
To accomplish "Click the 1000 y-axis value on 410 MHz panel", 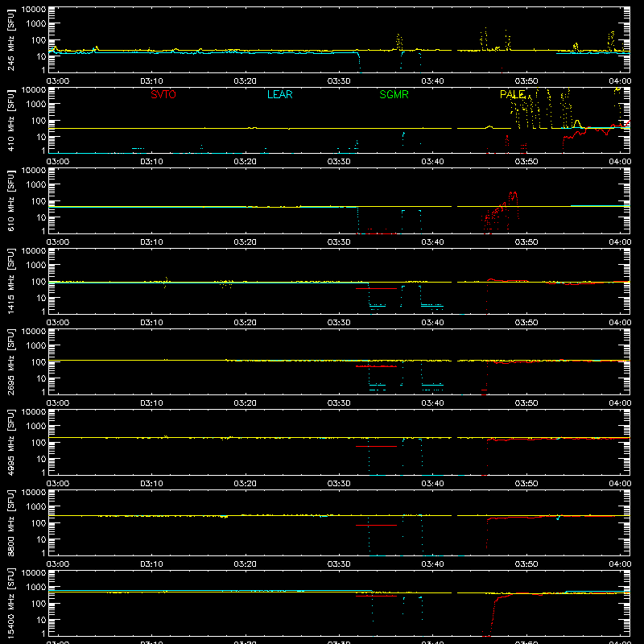I will click(x=36, y=105).
